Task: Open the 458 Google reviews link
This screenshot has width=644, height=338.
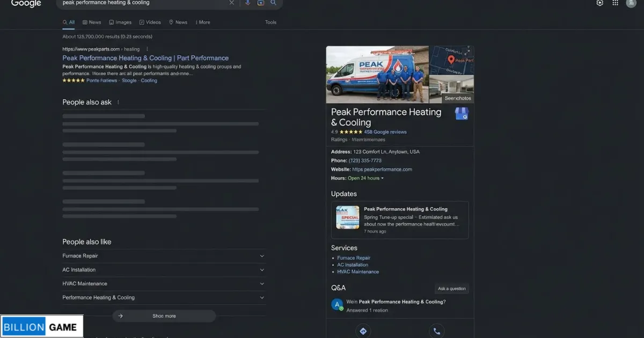Action: tap(385, 132)
